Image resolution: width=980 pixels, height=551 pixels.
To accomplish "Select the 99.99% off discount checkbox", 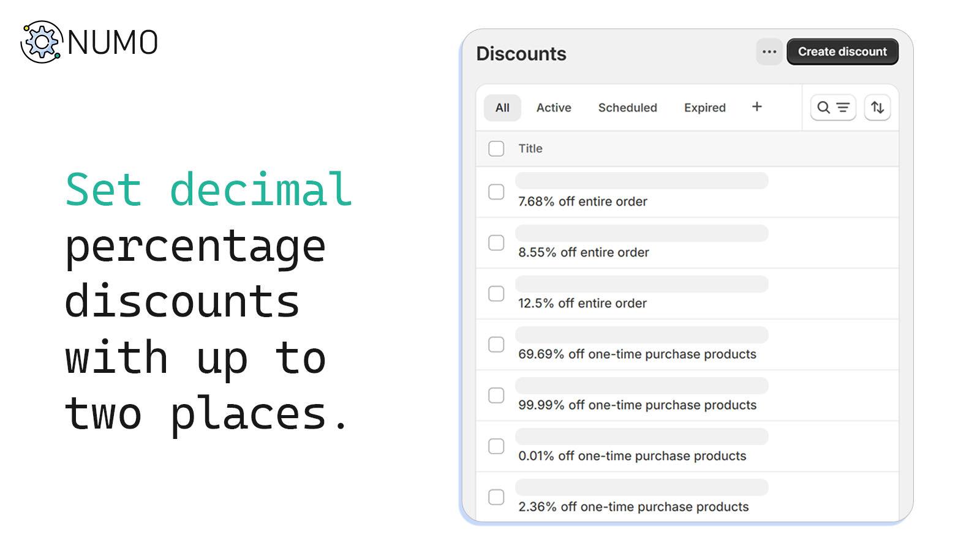I will pos(496,395).
